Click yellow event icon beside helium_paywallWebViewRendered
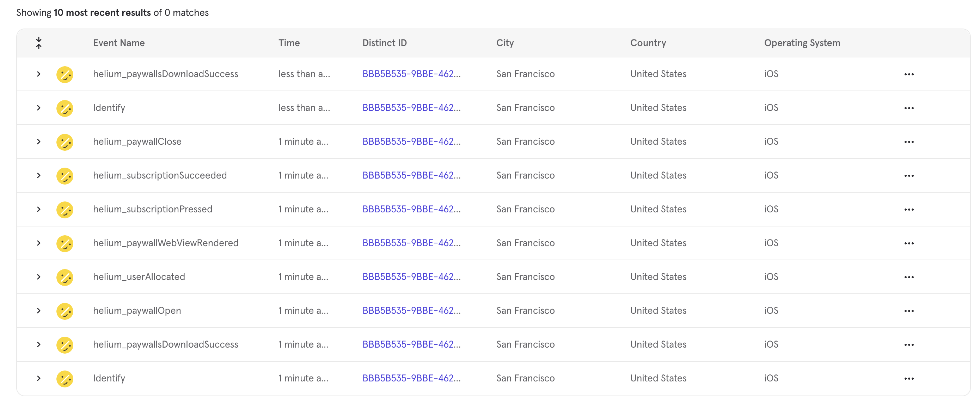The image size is (980, 417). coord(65,243)
